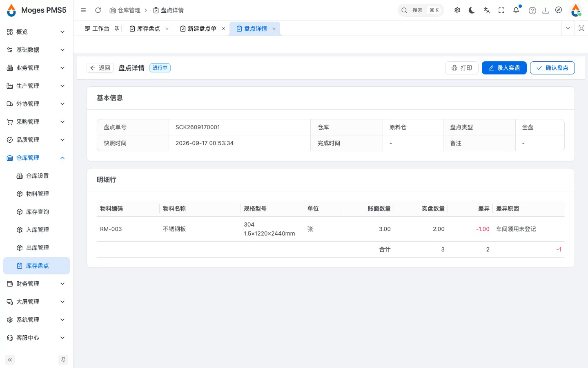The width and height of the screenshot is (588, 368).
Task: Open the global search box
Action: pos(421,10)
